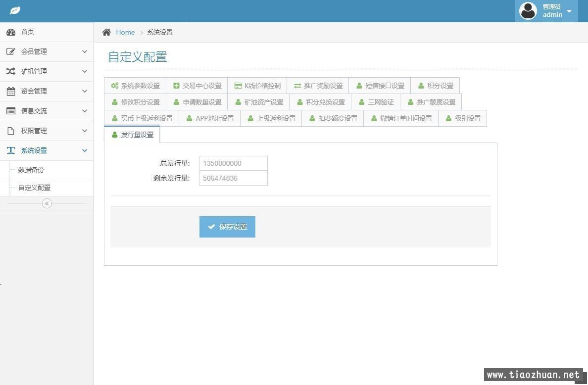Viewport: 588px width, 385px height.
Task: Open 自定义配置 in the sidebar
Action: click(x=35, y=188)
